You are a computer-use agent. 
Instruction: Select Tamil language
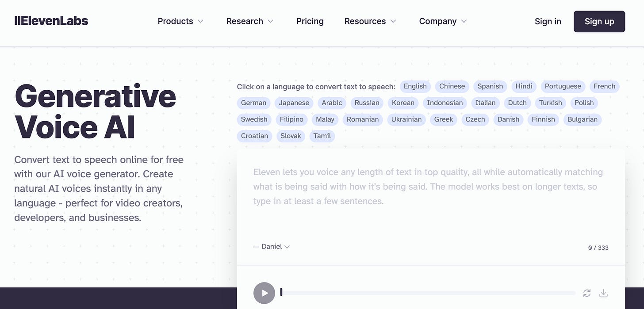pyautogui.click(x=322, y=136)
